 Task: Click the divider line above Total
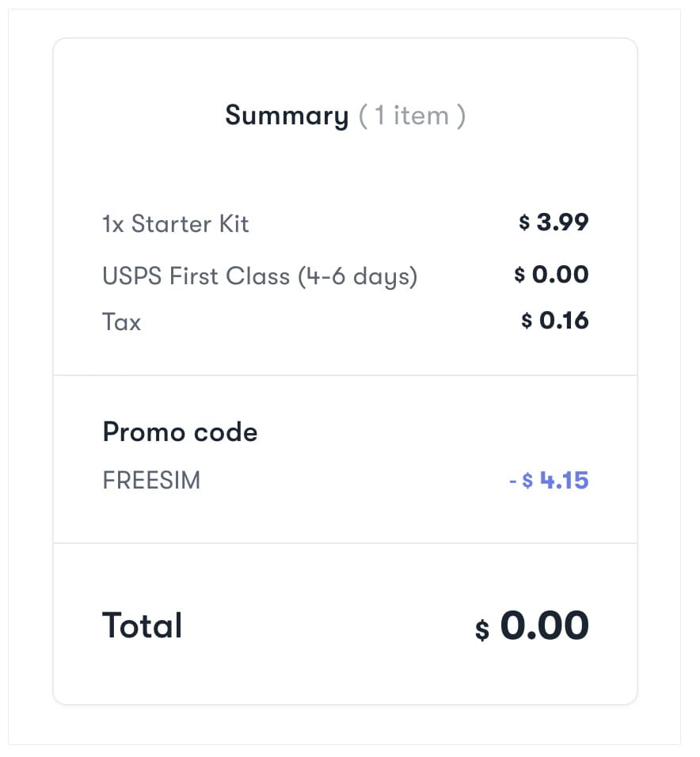click(x=345, y=543)
